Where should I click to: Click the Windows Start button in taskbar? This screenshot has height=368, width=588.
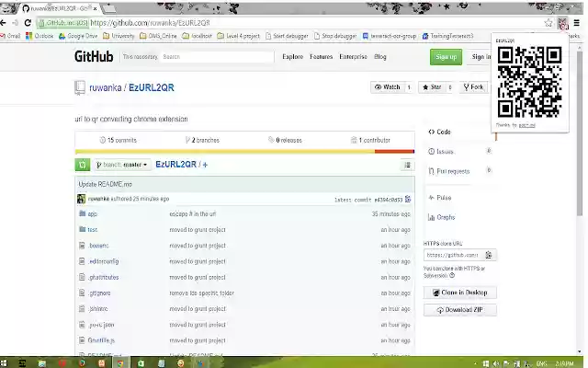click(x=4, y=363)
